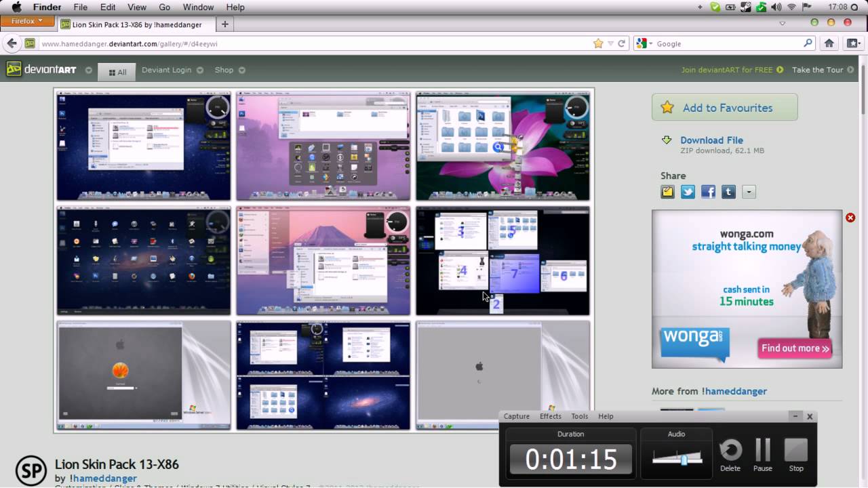The height and width of the screenshot is (488, 868).
Task: Click the green download arrow icon
Action: click(x=667, y=140)
